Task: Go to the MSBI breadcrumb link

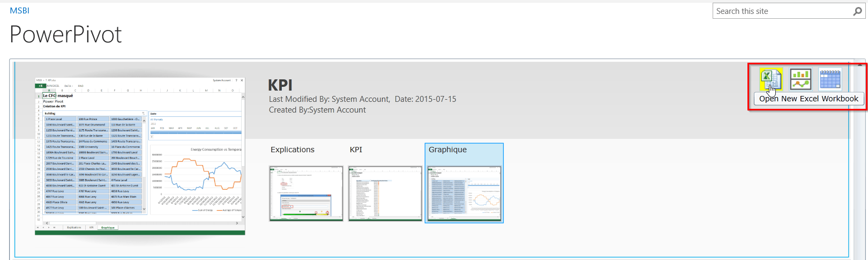Action: [x=19, y=11]
